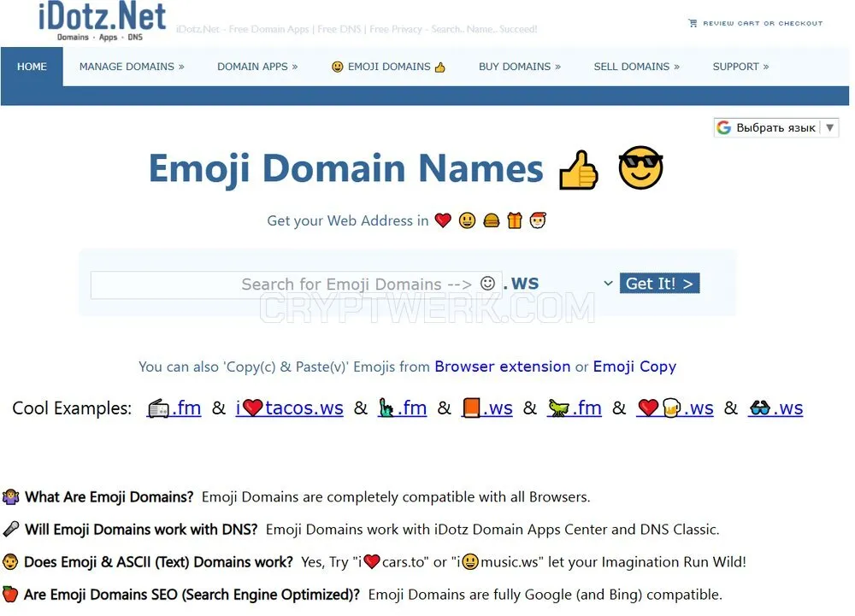This screenshot has width=855, height=616.
Task: Open Review Cart or Checkout link
Action: [x=763, y=23]
